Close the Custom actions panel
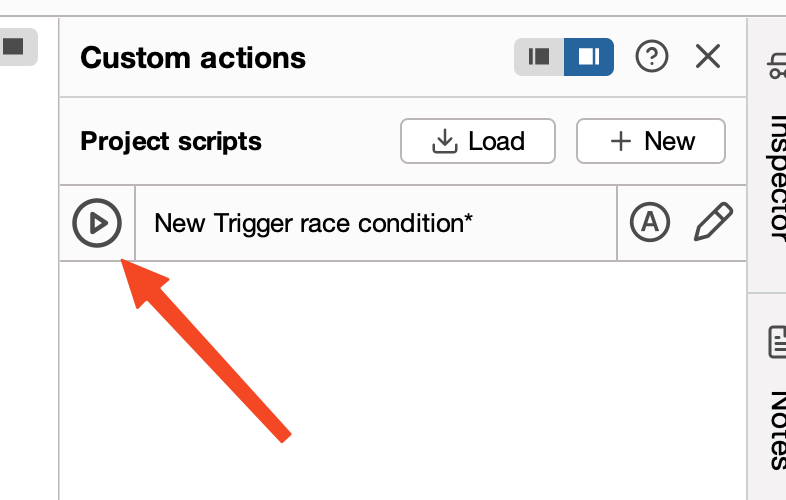Screen dimensions: 786x500 tap(708, 57)
